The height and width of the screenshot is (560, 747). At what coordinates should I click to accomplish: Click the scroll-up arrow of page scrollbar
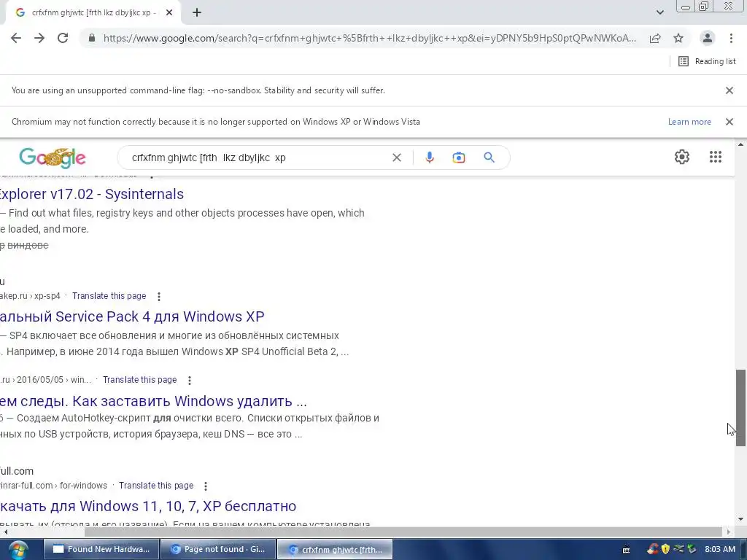tap(740, 144)
